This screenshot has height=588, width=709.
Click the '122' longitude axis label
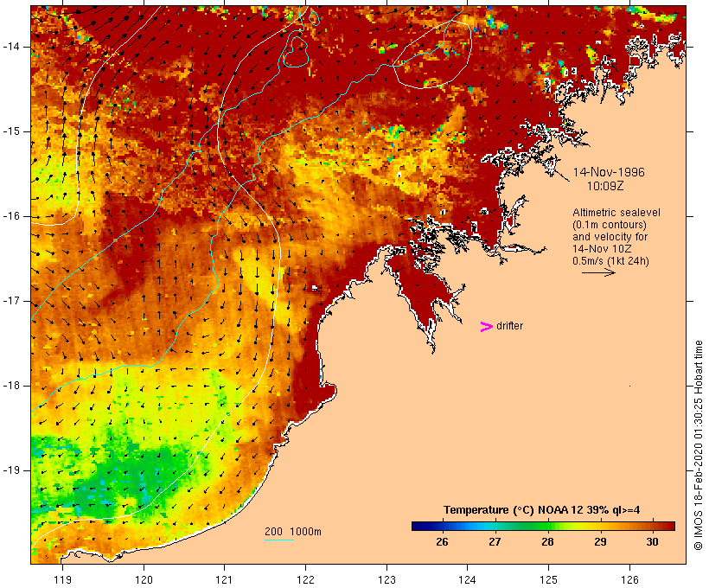tap(305, 579)
